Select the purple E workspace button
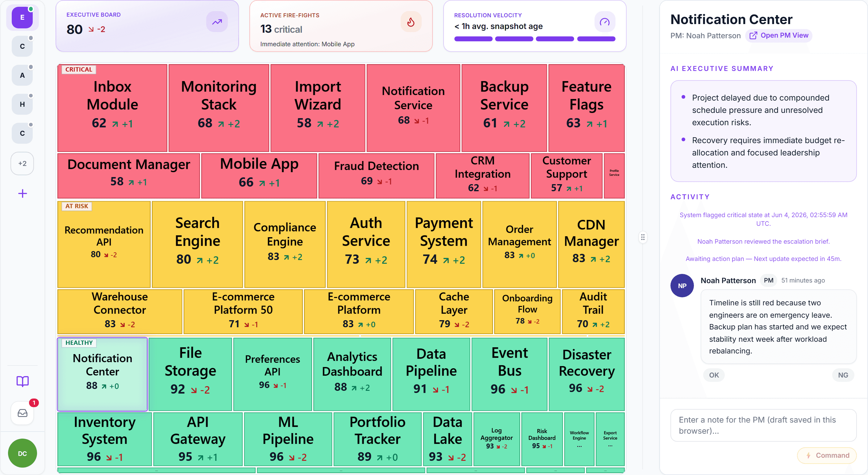This screenshot has height=475, width=868. [22, 18]
